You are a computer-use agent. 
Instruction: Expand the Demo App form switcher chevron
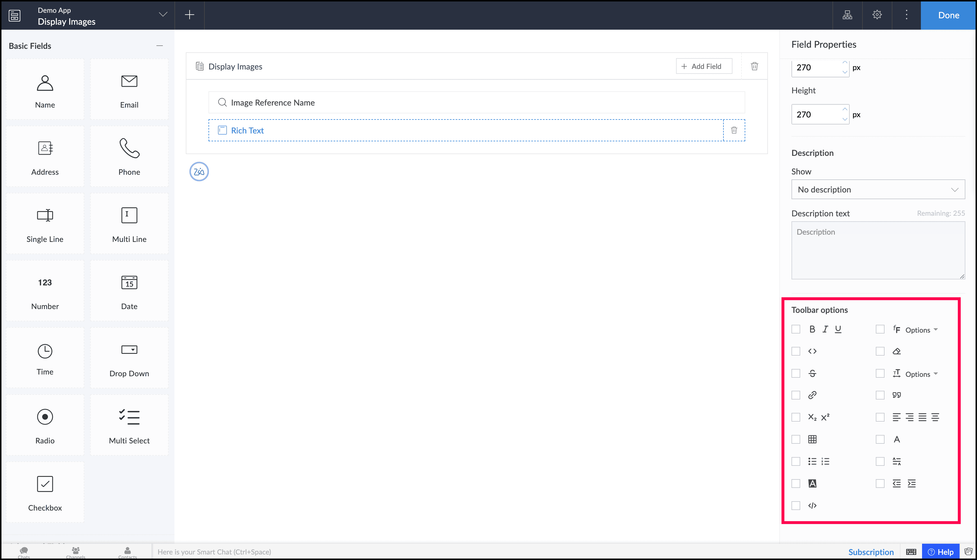point(163,15)
